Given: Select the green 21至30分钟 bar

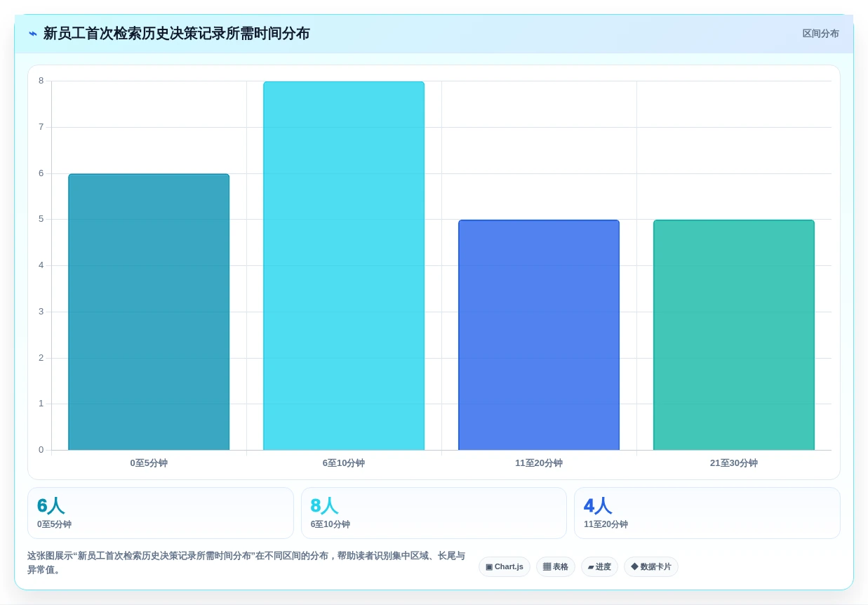Looking at the screenshot, I should (x=734, y=335).
